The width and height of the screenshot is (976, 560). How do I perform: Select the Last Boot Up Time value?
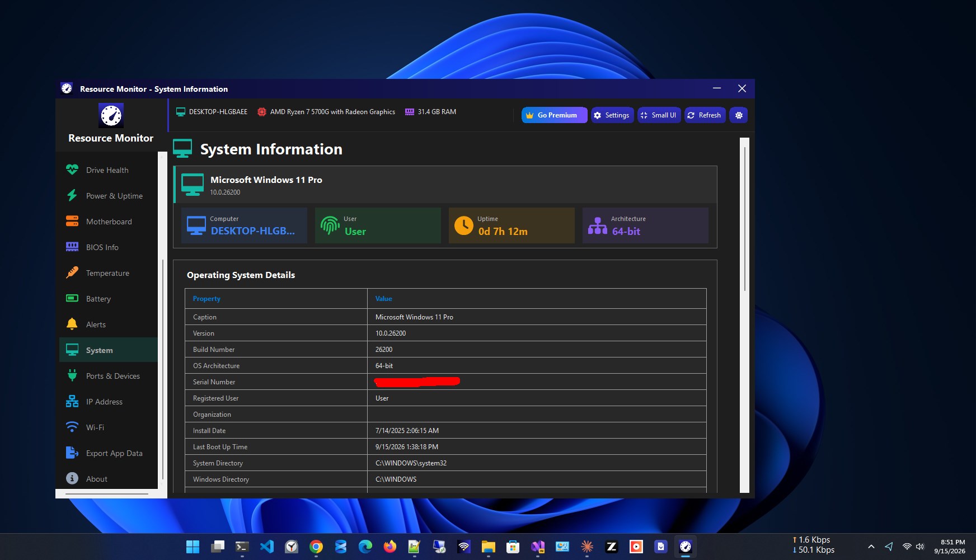point(407,447)
